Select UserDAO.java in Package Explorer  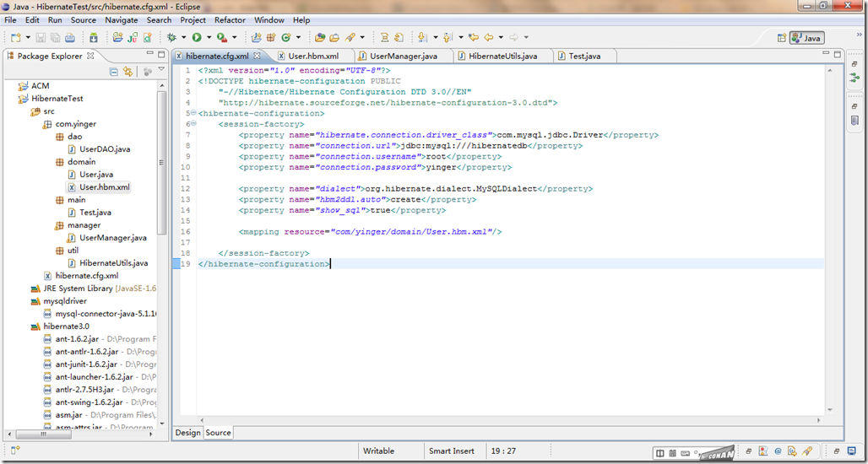click(x=105, y=148)
